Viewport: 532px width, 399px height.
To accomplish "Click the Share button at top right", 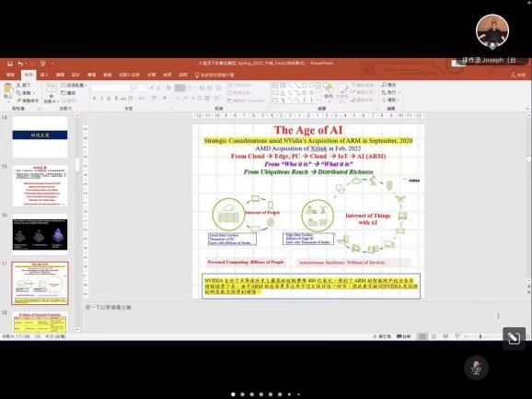I will 518,75.
